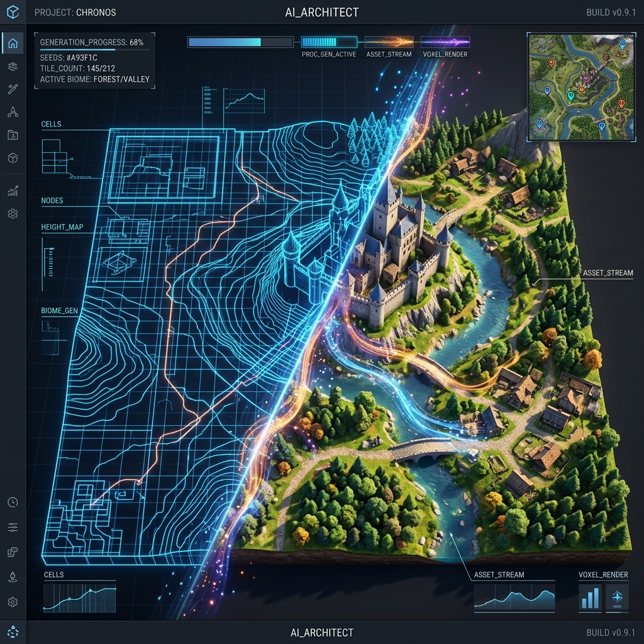Screen dimensions: 644x644
Task: Click the ASSET_STREAM area chart at the bottom
Action: point(514,597)
